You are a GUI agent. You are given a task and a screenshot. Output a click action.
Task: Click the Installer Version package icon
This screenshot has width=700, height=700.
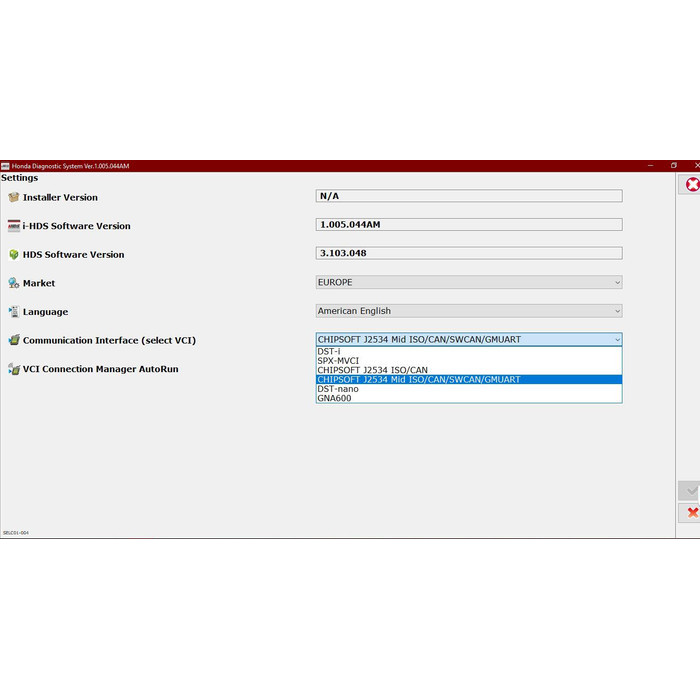coord(14,197)
